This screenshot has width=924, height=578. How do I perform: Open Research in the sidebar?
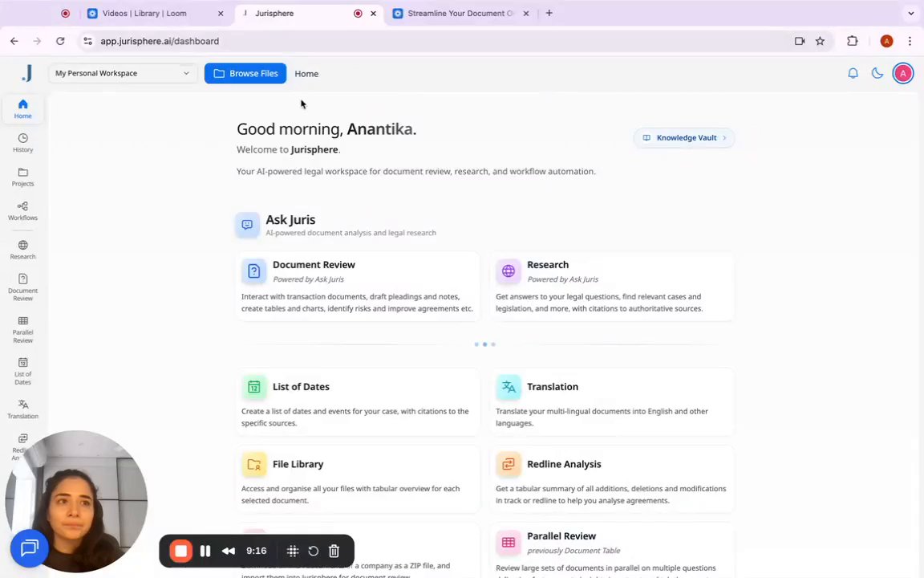click(x=22, y=250)
